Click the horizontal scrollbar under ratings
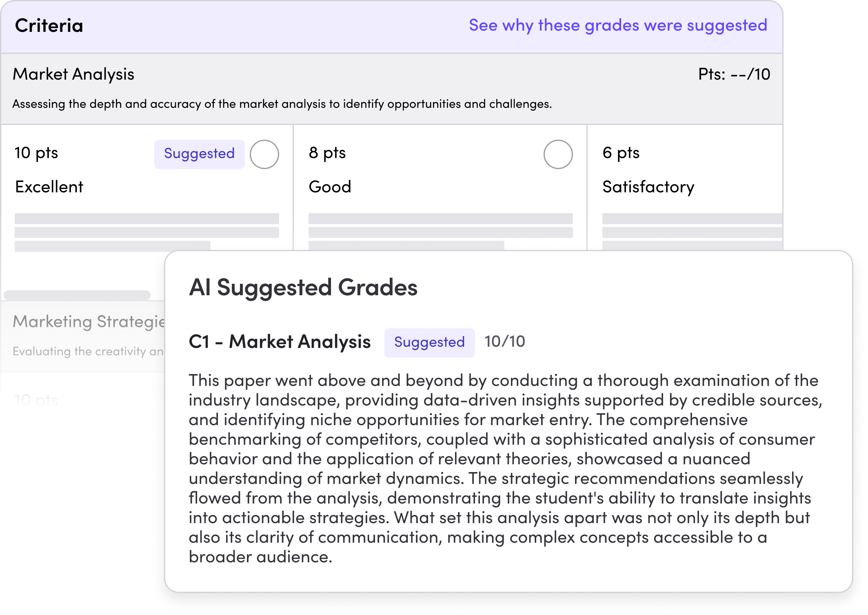Screen dimensions: 868x615 tap(77, 295)
